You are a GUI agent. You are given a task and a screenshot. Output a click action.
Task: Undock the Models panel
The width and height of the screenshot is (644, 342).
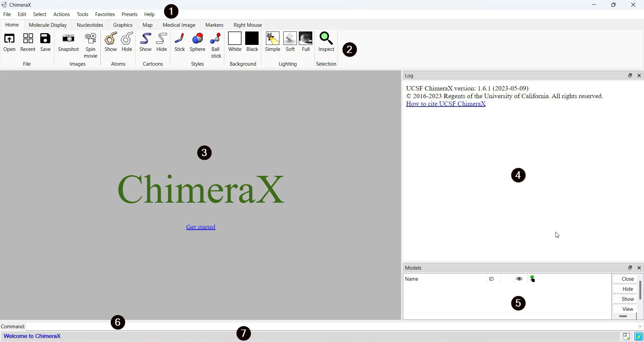[x=630, y=268]
